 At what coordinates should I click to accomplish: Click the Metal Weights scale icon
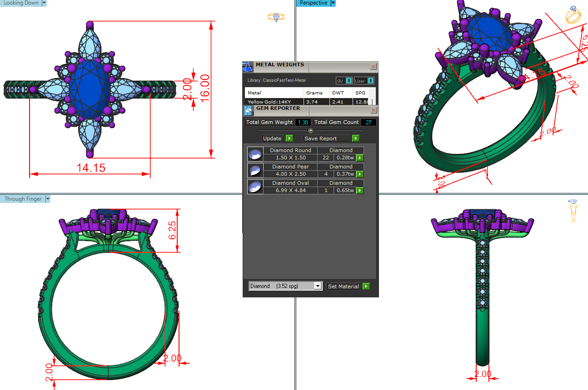tap(248, 67)
